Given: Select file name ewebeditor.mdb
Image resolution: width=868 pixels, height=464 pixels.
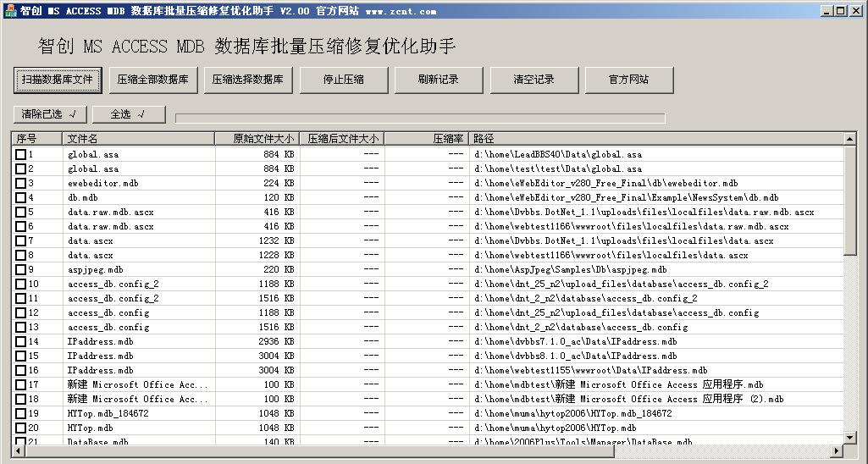Looking at the screenshot, I should point(103,183).
